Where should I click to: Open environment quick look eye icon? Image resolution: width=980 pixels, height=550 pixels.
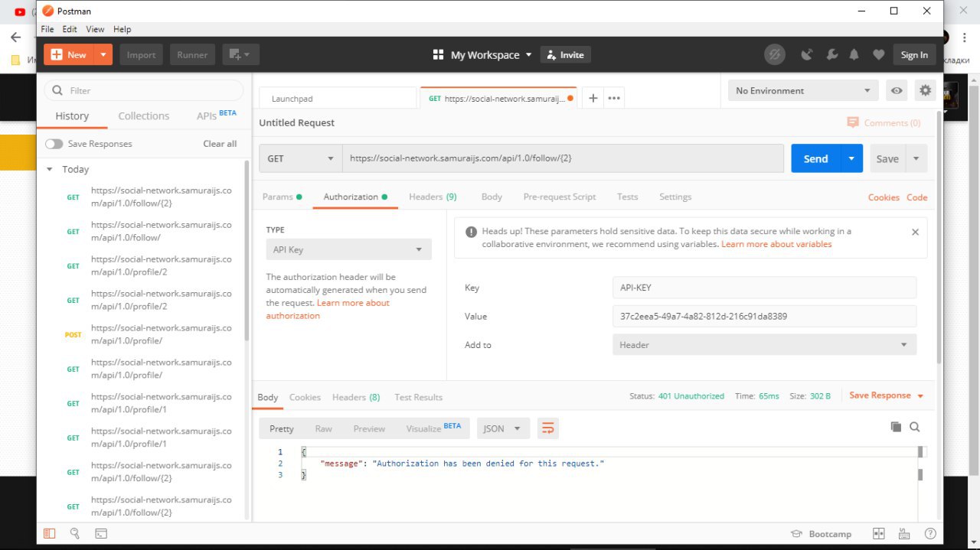coord(896,90)
